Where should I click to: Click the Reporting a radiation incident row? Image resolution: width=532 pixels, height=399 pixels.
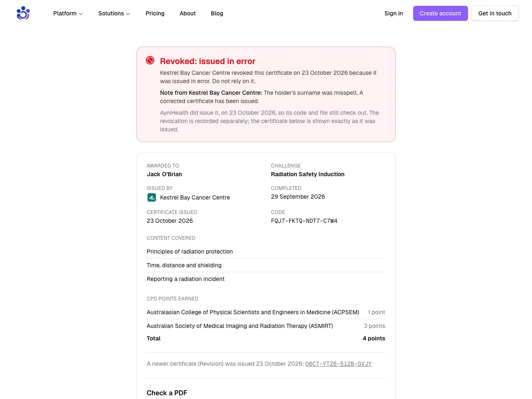pyautogui.click(x=266, y=279)
